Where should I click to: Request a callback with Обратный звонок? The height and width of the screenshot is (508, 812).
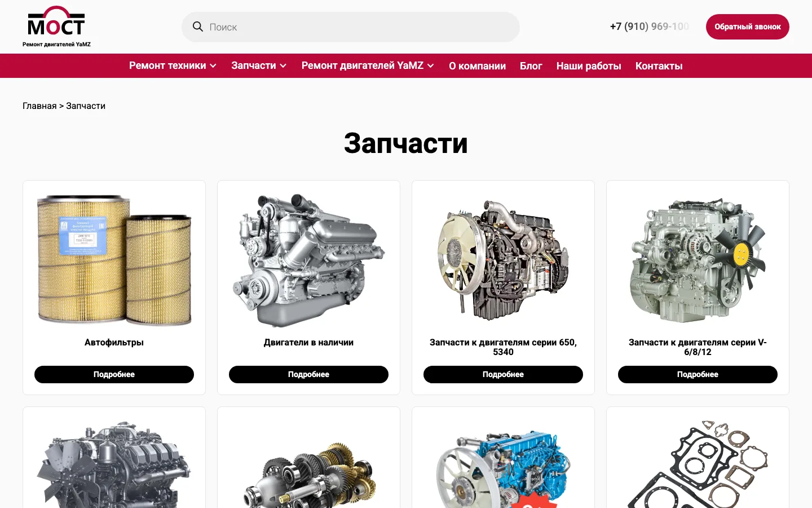pos(747,27)
